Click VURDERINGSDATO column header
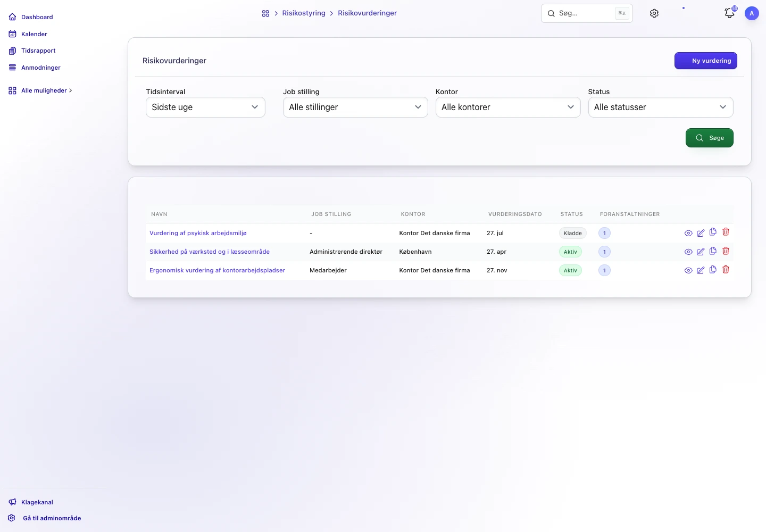The height and width of the screenshot is (532, 766). click(515, 214)
